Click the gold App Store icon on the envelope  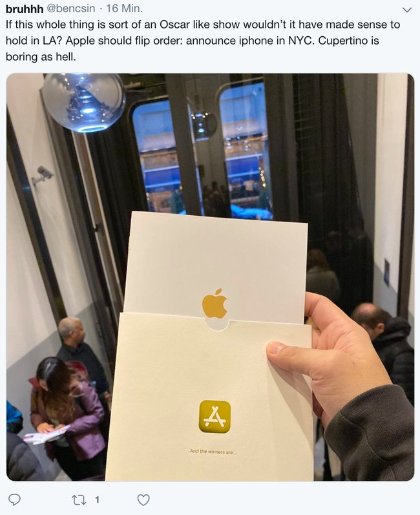tap(215, 417)
